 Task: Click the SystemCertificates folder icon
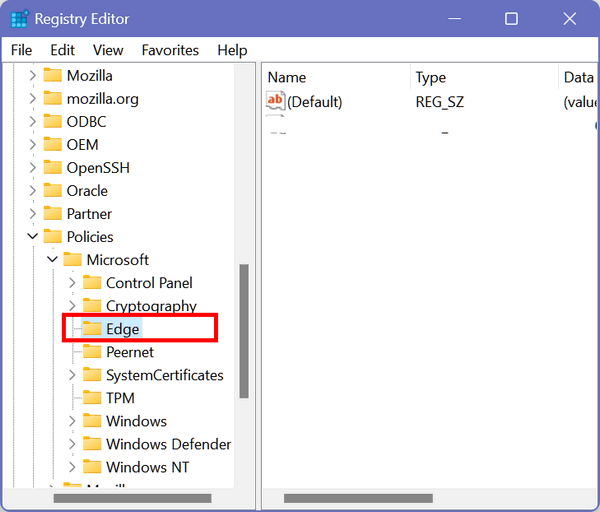[92, 374]
